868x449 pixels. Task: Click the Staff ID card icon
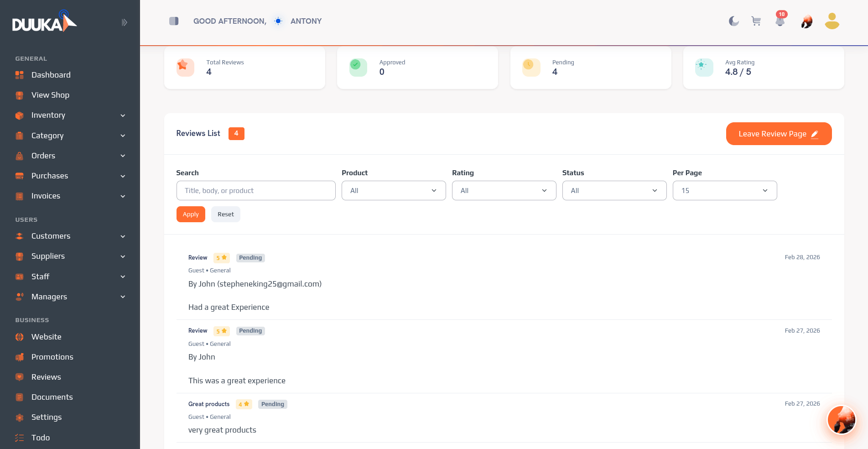click(x=19, y=277)
